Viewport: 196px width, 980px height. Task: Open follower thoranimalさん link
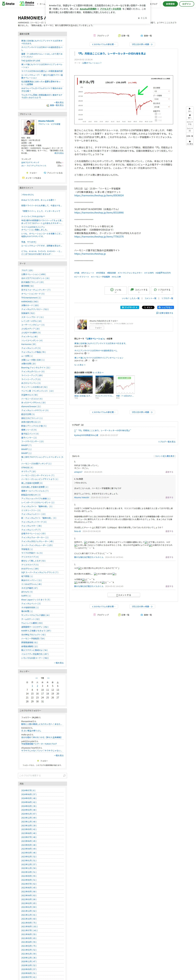(29, 721)
